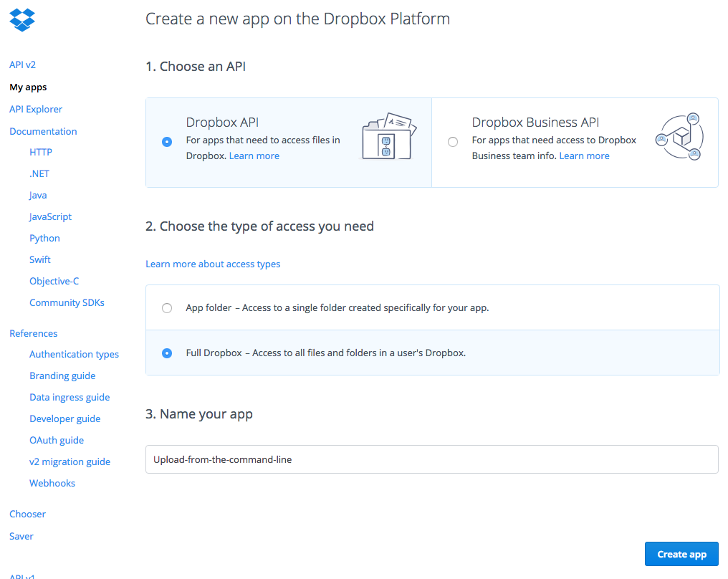
Task: Open Learn more about access types
Action: point(213,264)
